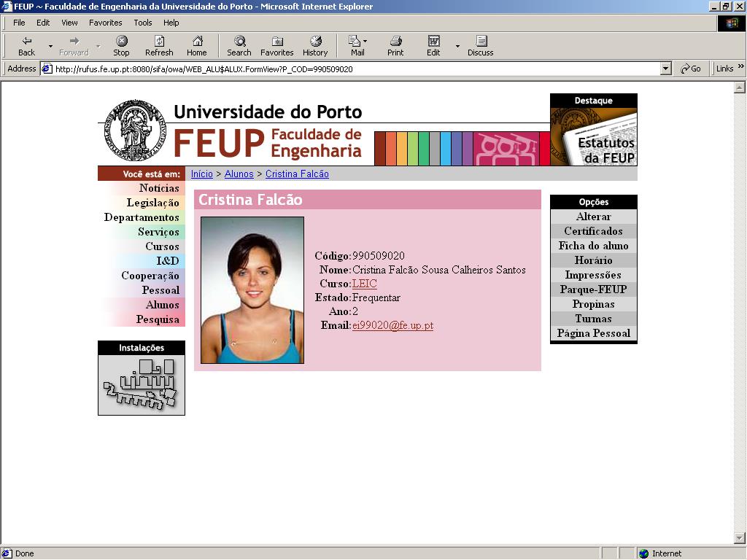
Task: Click the IE icon in title bar
Action: (x=7, y=6)
